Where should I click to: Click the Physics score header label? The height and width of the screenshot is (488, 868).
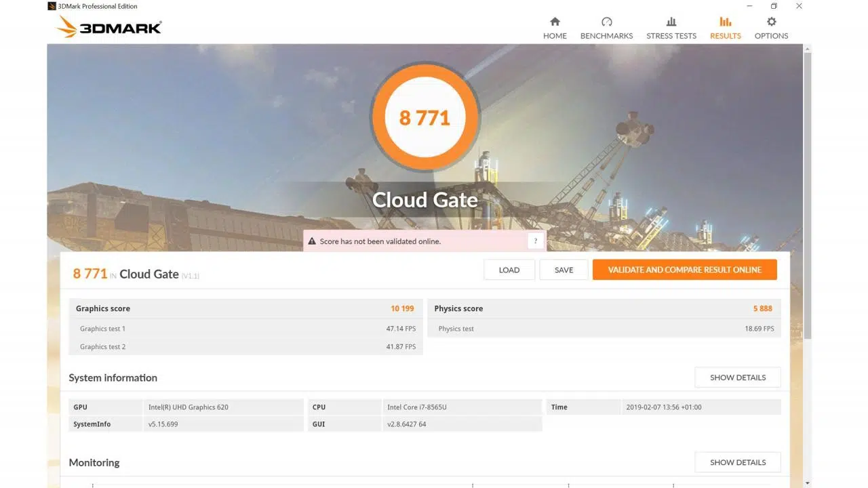(458, 308)
